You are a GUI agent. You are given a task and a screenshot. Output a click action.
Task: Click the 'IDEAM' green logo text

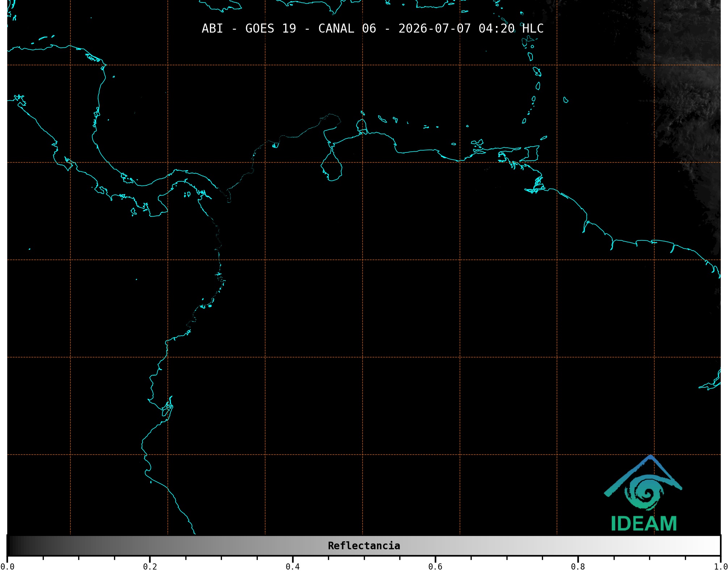tap(644, 524)
